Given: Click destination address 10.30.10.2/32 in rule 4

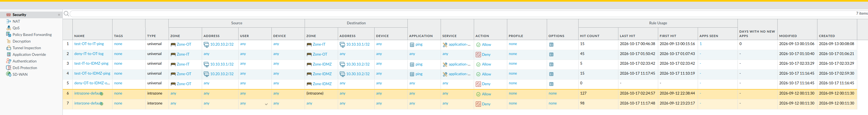Looking at the screenshot, I should point(358,74).
